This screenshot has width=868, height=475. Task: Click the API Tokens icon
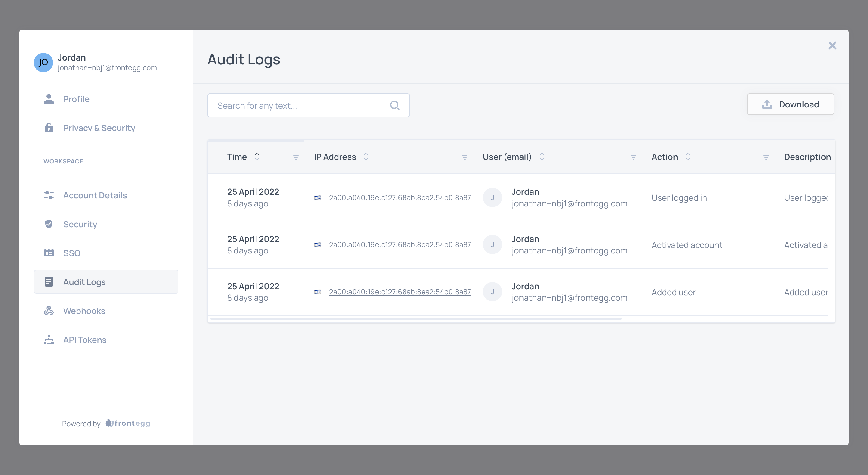pyautogui.click(x=49, y=340)
